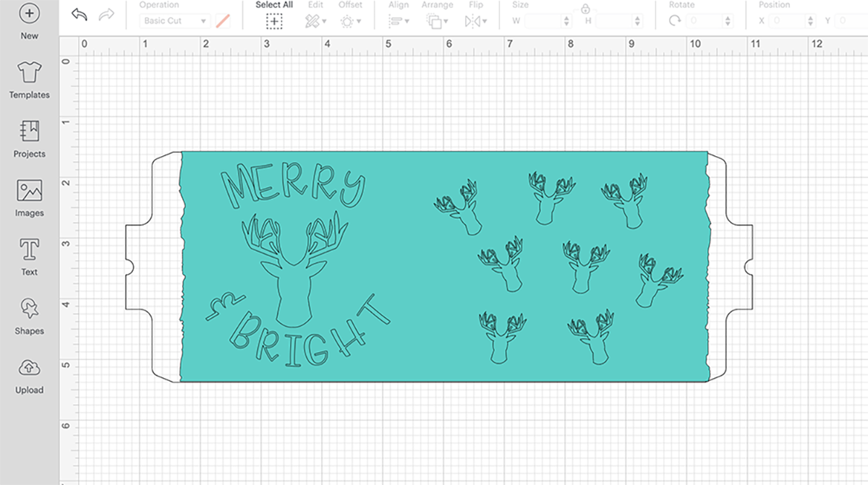
Task: Open the pink line color swatch
Action: [224, 22]
